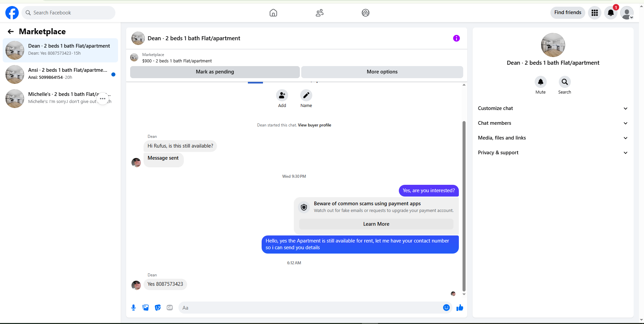Open the notifications bell
This screenshot has height=324, width=644.
[x=611, y=13]
